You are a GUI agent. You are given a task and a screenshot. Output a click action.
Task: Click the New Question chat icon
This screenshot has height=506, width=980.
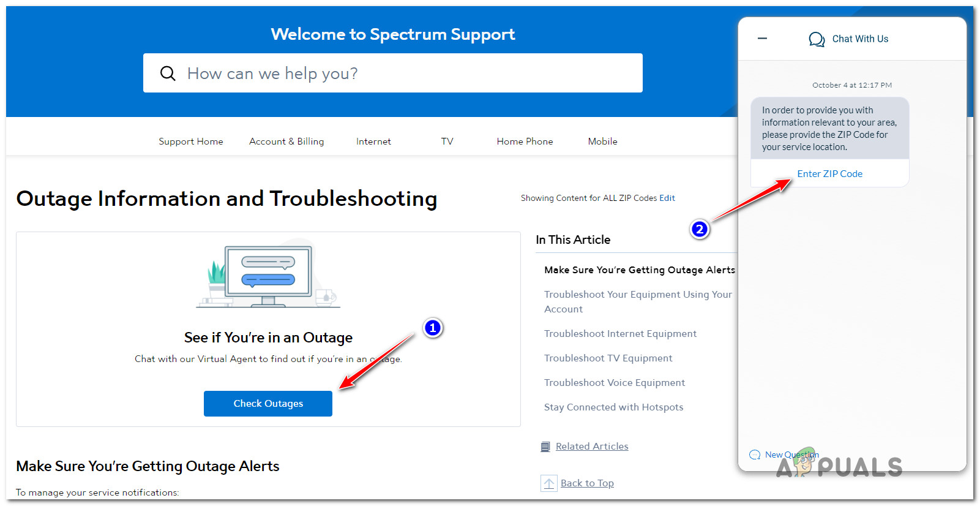[755, 455]
